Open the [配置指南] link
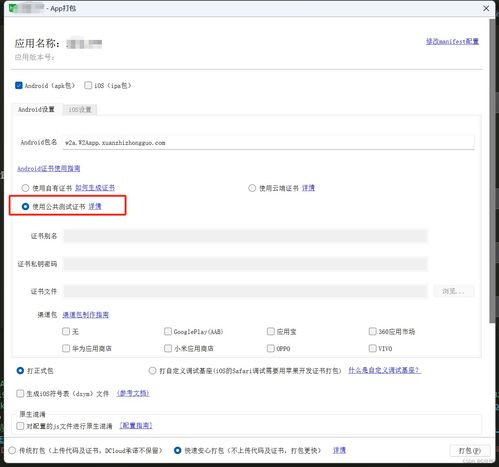499x467 pixels. [x=136, y=426]
